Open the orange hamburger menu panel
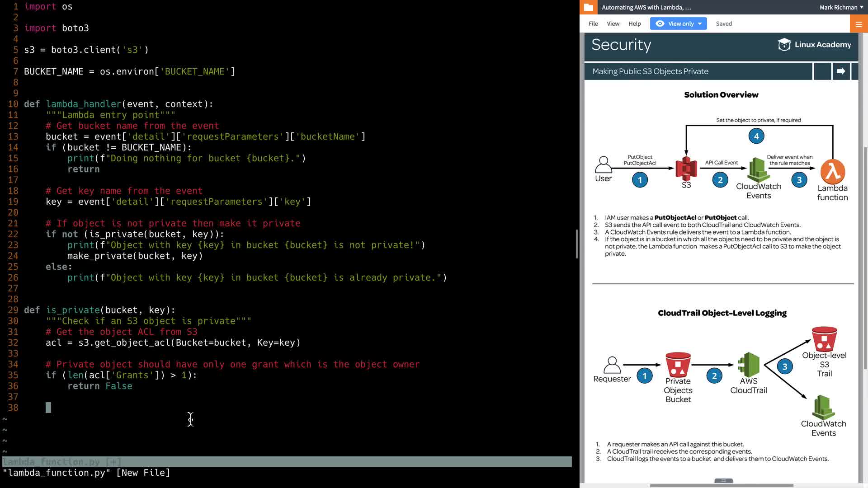The image size is (868, 488). [859, 24]
